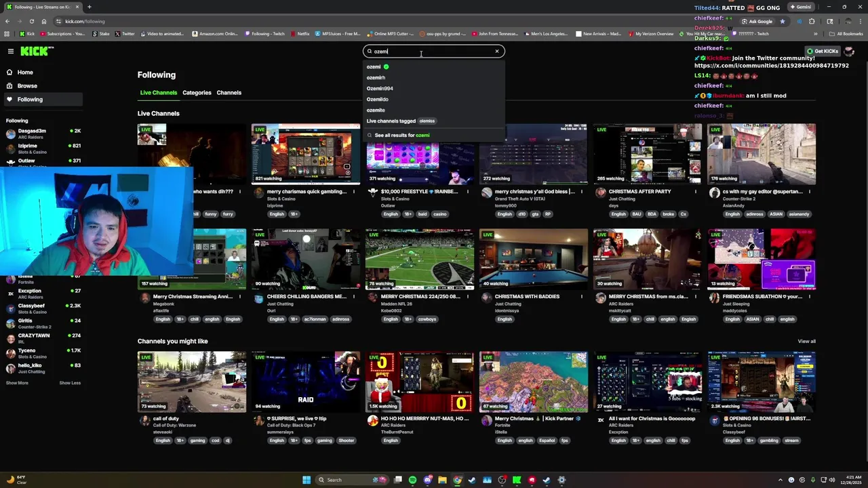Select the 'ozemite' search suggestion
This screenshot has height=488, width=868.
pyautogui.click(x=434, y=110)
